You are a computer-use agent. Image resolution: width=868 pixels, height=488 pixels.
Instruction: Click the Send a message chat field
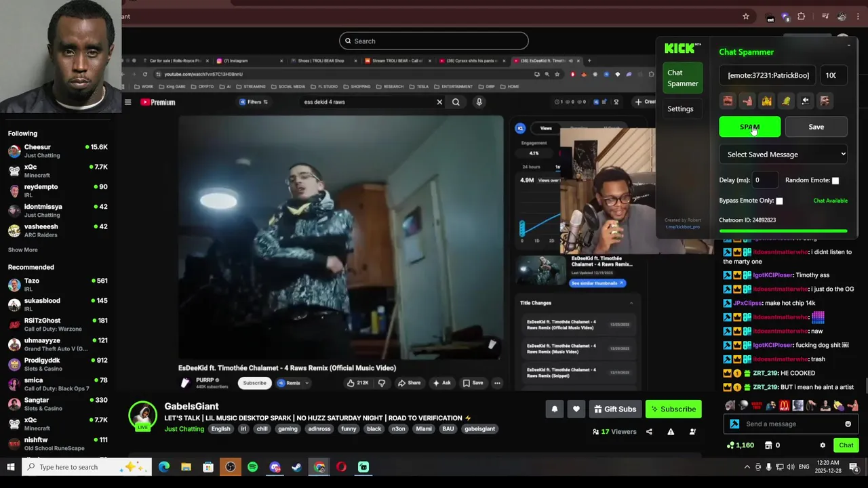790,424
